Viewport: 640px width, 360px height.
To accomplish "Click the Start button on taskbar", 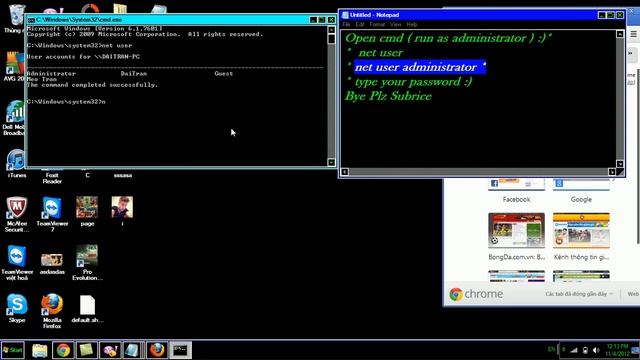I will coord(13,350).
